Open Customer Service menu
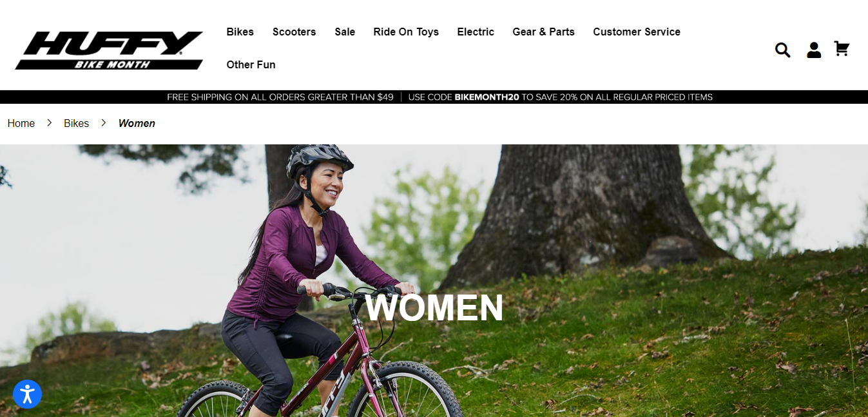The width and height of the screenshot is (868, 417). (x=637, y=32)
